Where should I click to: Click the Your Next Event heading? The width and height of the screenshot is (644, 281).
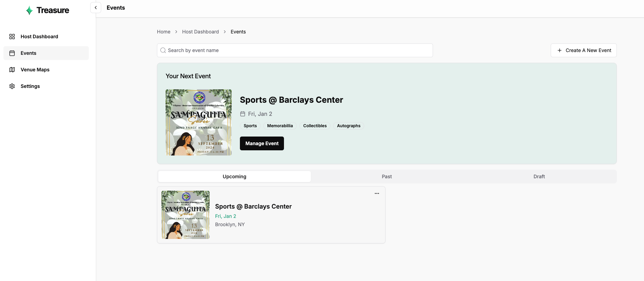click(x=188, y=76)
